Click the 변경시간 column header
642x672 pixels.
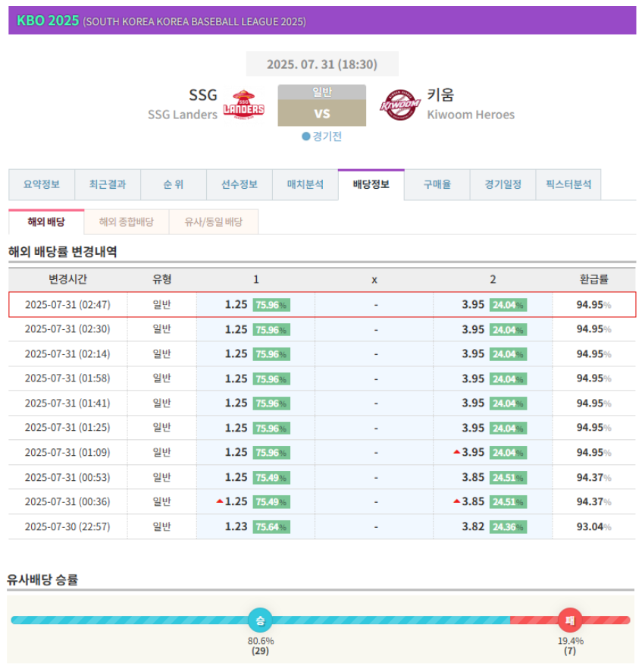[x=67, y=279]
